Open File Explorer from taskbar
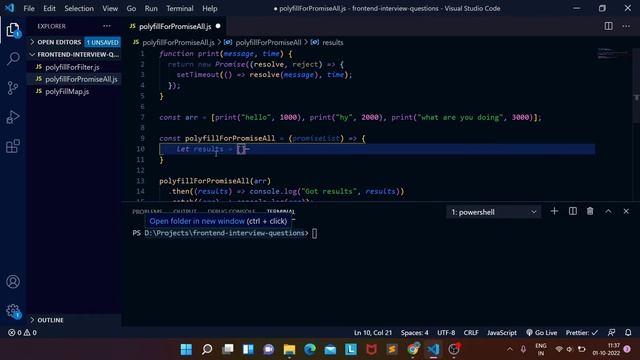640x360 pixels. click(289, 349)
